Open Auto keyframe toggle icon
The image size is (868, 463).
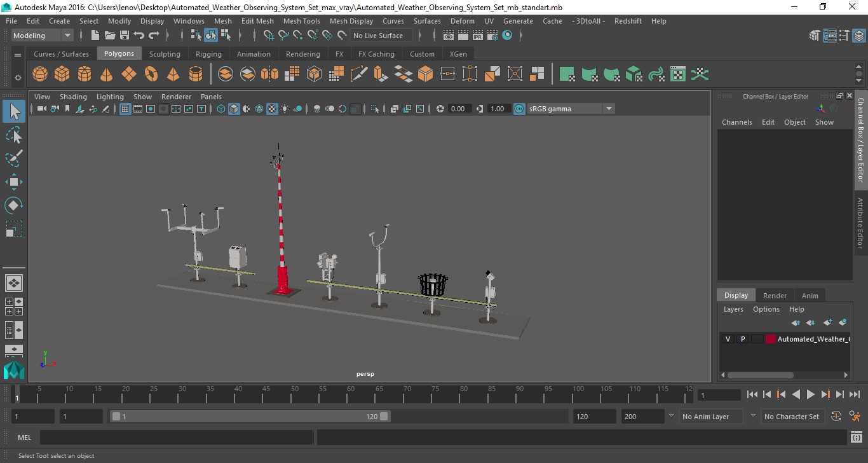pos(836,417)
